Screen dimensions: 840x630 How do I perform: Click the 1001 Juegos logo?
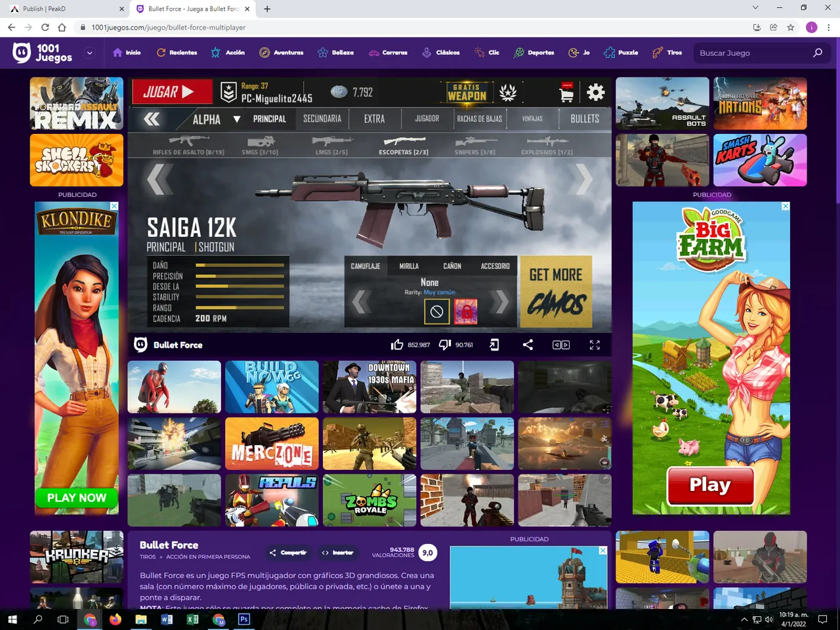(x=43, y=52)
